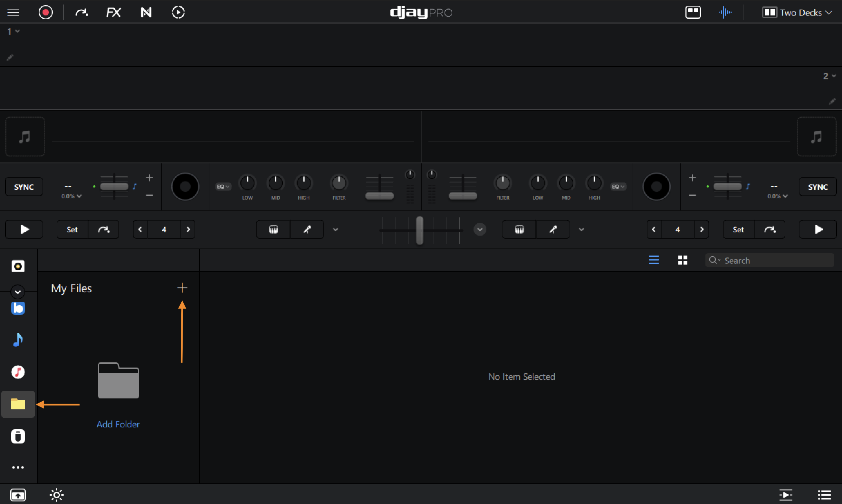Screen dimensions: 842x504
Task: Open the Beatsource library in sidebar
Action: pyautogui.click(x=18, y=308)
